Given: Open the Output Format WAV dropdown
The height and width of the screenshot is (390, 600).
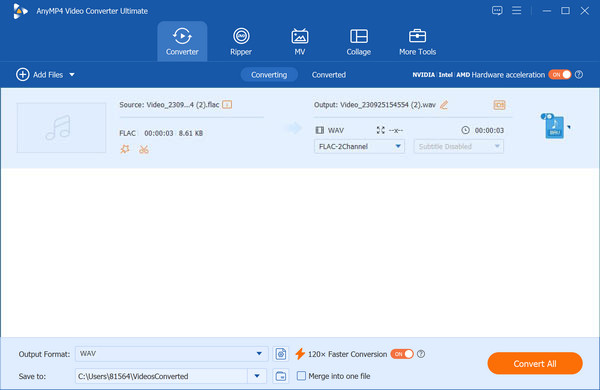Looking at the screenshot, I should point(171,354).
